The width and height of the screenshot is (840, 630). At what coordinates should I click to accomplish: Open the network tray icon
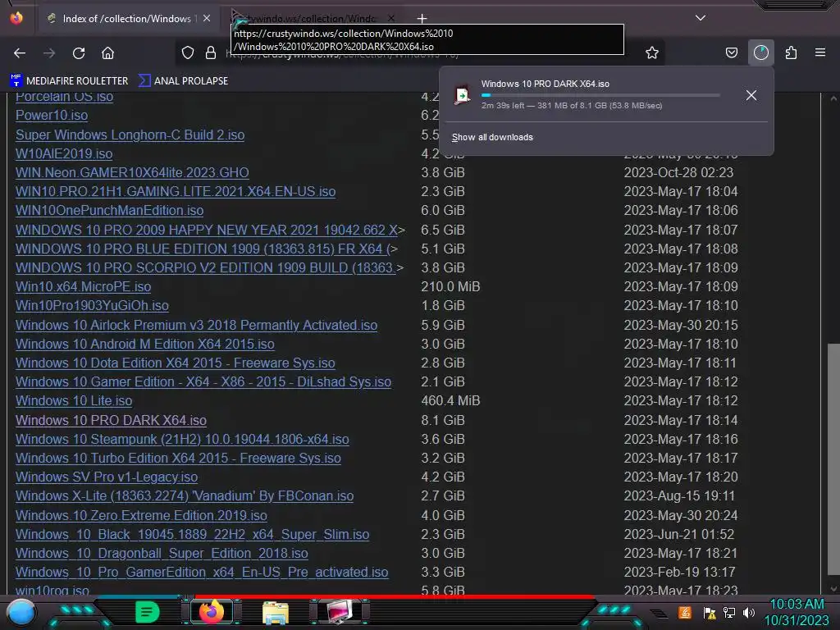[x=729, y=612]
